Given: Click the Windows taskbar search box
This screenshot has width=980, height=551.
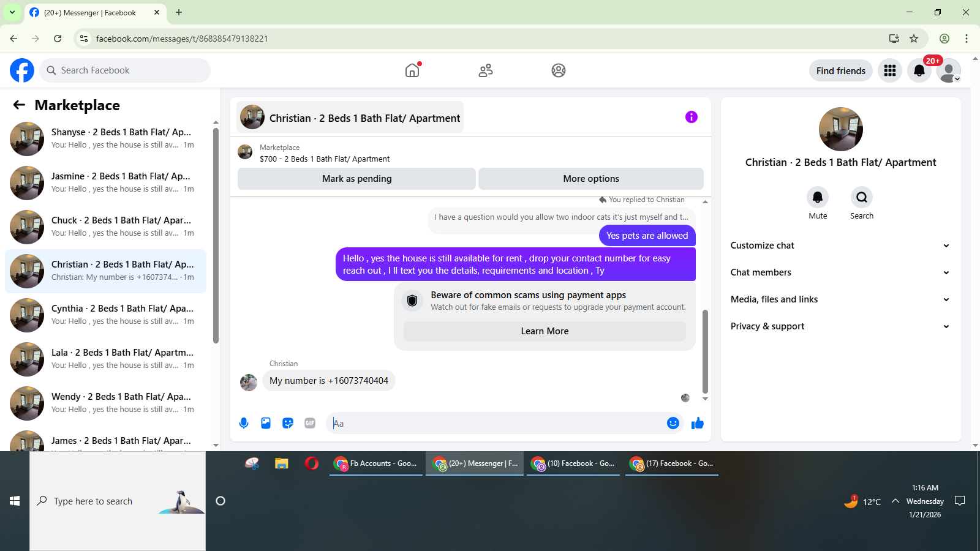Looking at the screenshot, I should pos(118,501).
